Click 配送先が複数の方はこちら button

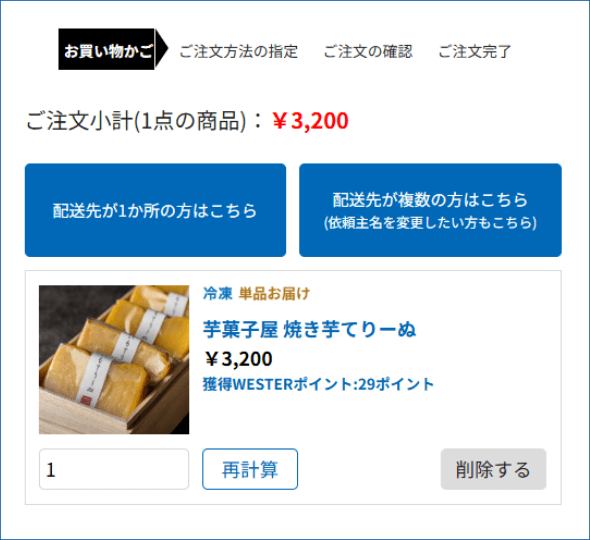[430, 210]
